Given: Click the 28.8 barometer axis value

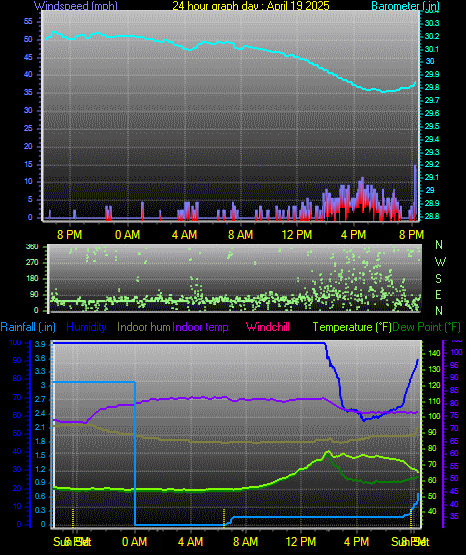Looking at the screenshot, I should coord(432,216).
